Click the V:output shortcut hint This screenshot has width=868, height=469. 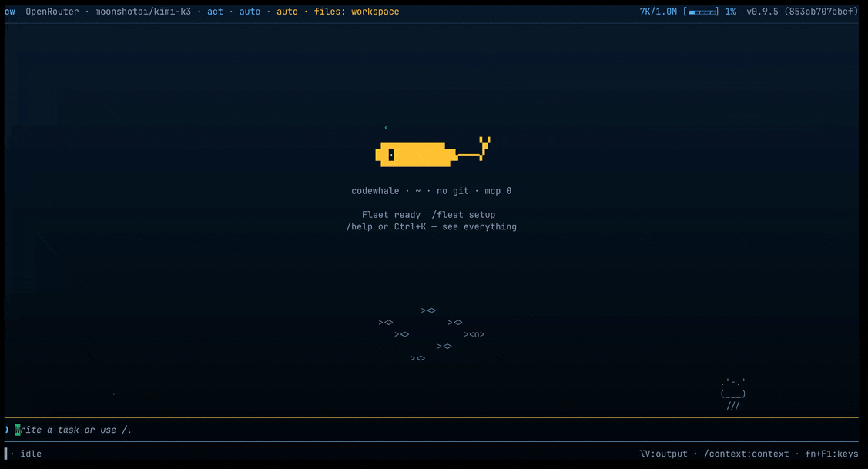[x=663, y=454]
